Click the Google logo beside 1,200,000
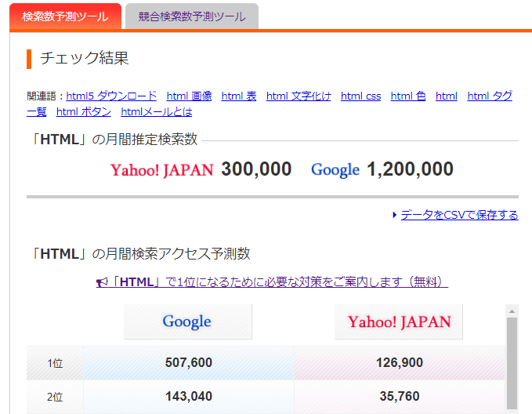The image size is (532, 414). tap(335, 170)
